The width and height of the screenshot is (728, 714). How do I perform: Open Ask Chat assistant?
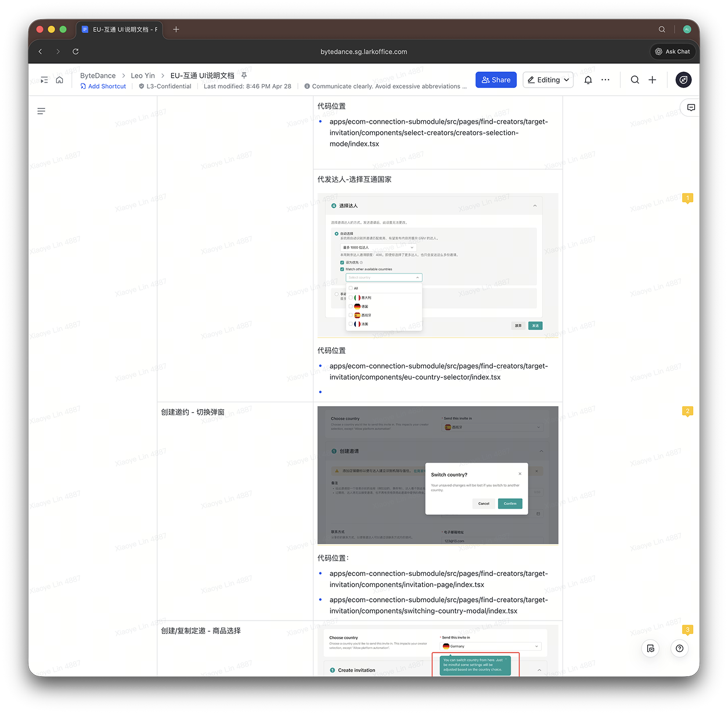672,52
